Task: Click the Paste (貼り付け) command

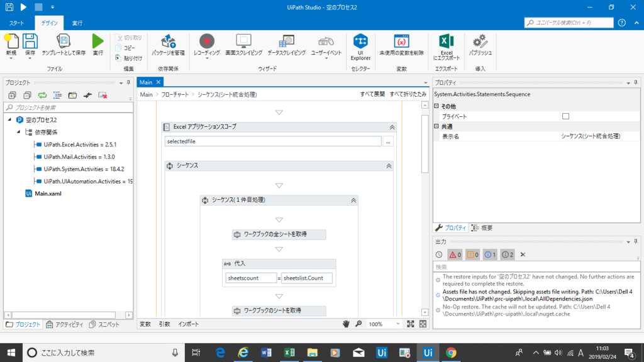Action: pos(128,58)
